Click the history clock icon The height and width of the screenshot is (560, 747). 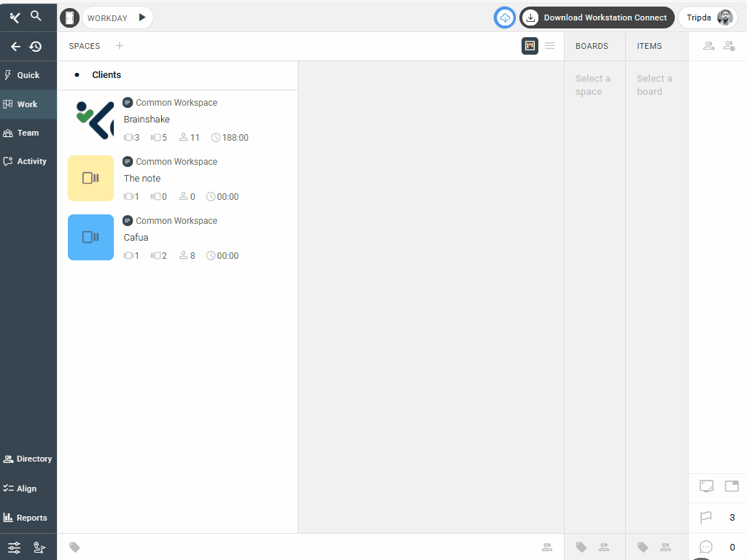pyautogui.click(x=35, y=47)
